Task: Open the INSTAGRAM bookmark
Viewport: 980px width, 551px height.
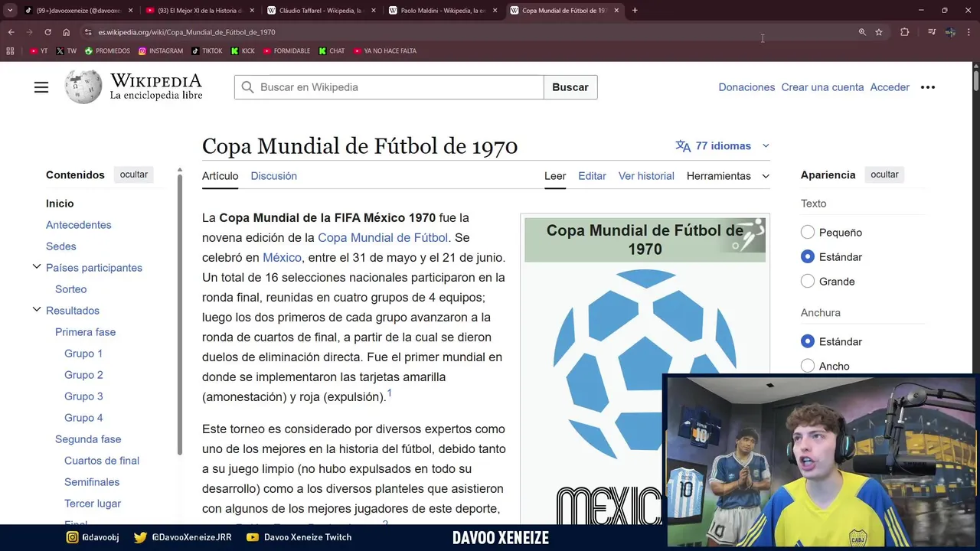Action: point(161,51)
